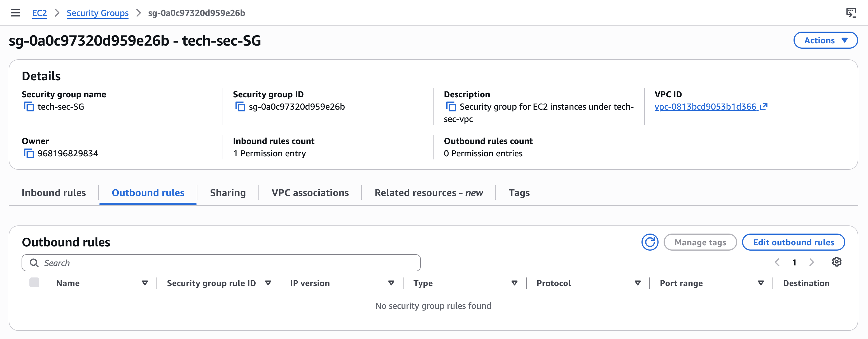This screenshot has width=868, height=339.
Task: Open the hamburger navigation menu
Action: (x=15, y=13)
